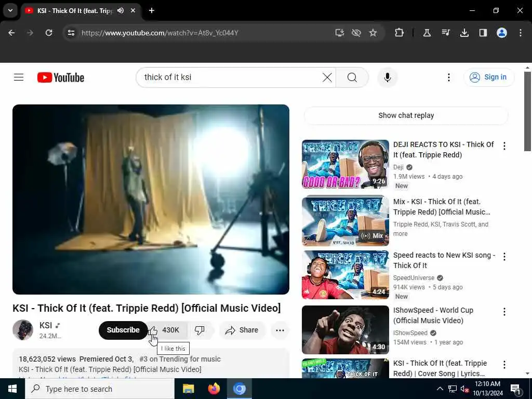Viewport: 532px width, 399px height.
Task: Click the Sign in button
Action: (x=489, y=77)
